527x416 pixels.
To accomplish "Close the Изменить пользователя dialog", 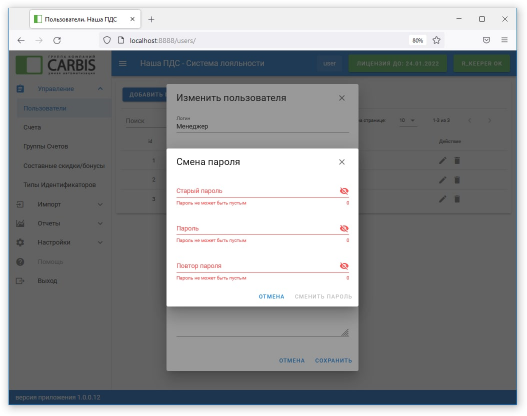I will [x=342, y=98].
